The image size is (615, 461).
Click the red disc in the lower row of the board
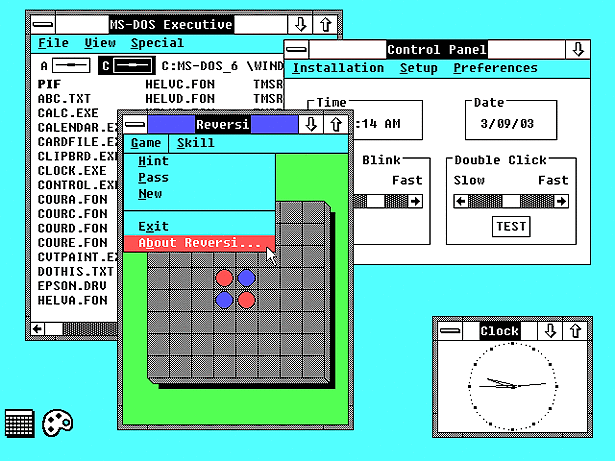pyautogui.click(x=247, y=300)
